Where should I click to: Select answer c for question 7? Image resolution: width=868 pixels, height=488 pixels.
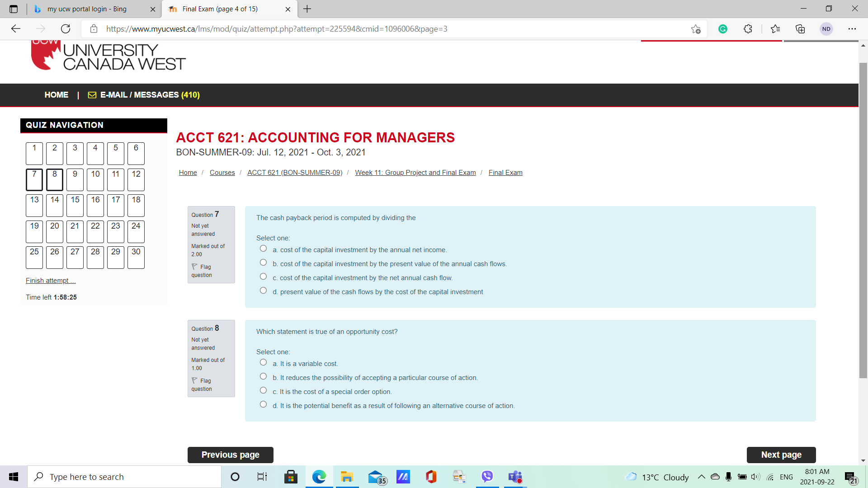[263, 277]
